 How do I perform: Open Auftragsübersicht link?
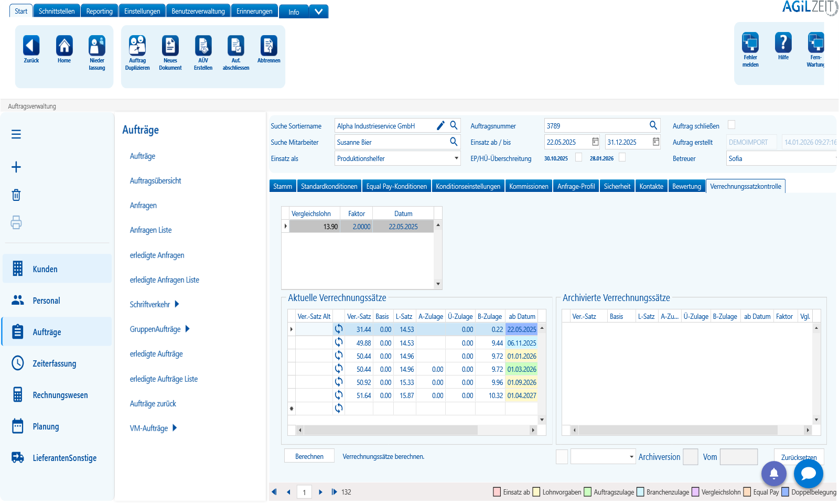155,181
